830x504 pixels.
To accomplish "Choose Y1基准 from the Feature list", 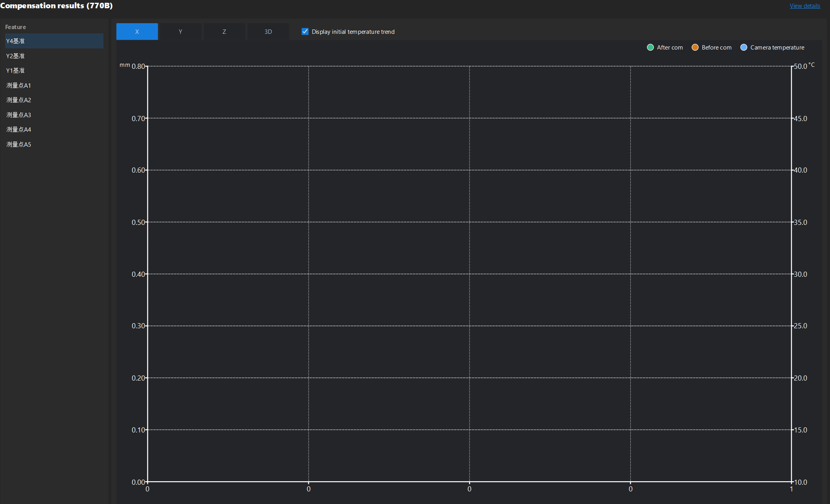I will [x=54, y=70].
